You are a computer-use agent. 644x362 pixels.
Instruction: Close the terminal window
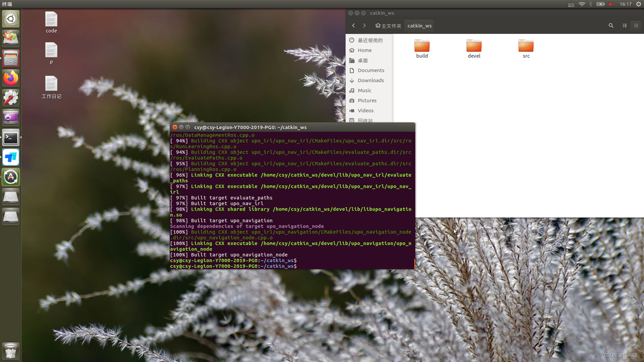175,127
